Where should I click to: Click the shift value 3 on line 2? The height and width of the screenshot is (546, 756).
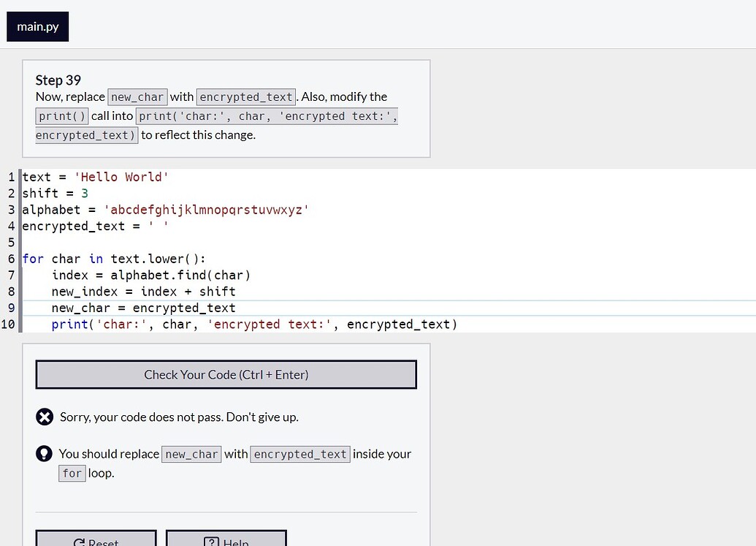(x=83, y=193)
